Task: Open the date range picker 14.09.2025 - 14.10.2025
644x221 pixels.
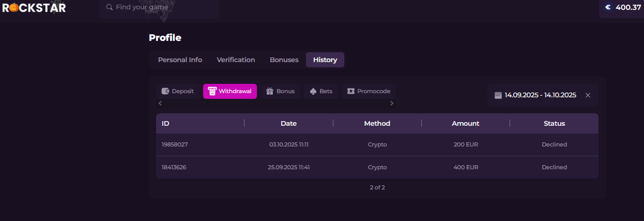Action: 540,95
